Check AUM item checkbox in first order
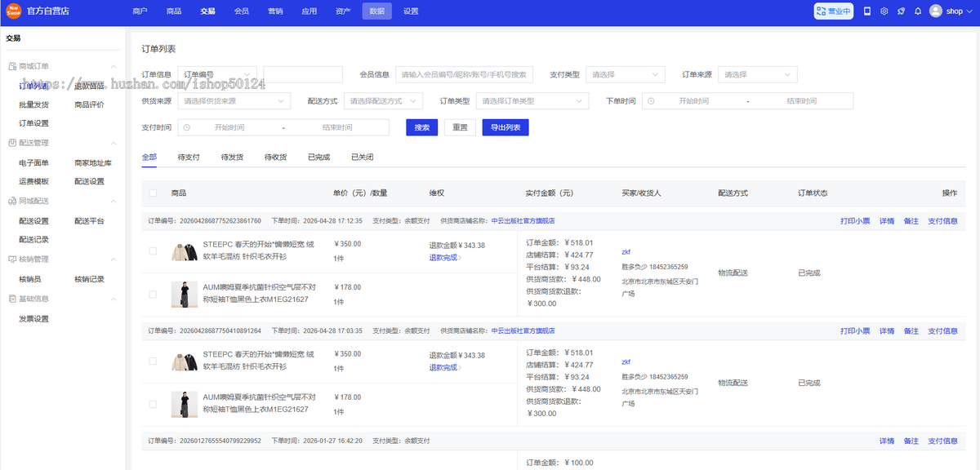 click(x=153, y=294)
